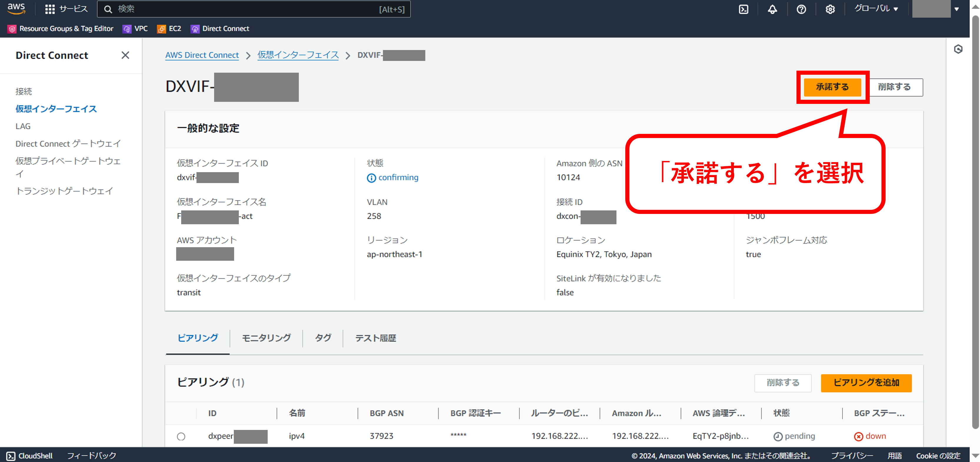This screenshot has height=462, width=980.
Task: Click the transit interface type value
Action: pyautogui.click(x=189, y=293)
